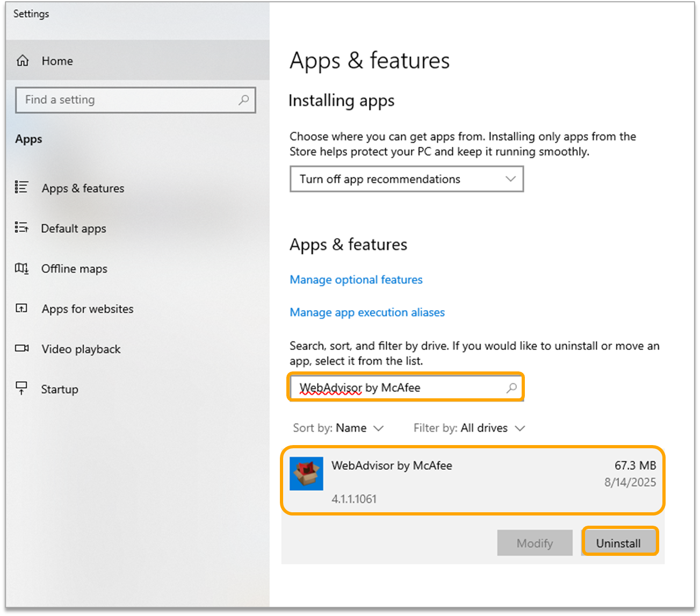
Task: Expand the Filter by All drives dropdown
Action: tap(469, 428)
